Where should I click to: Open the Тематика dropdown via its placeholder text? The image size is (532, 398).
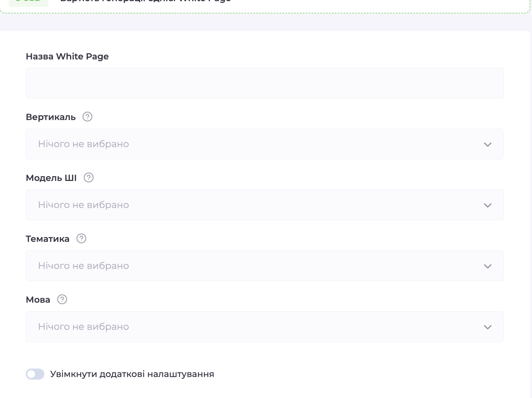pyautogui.click(x=83, y=266)
